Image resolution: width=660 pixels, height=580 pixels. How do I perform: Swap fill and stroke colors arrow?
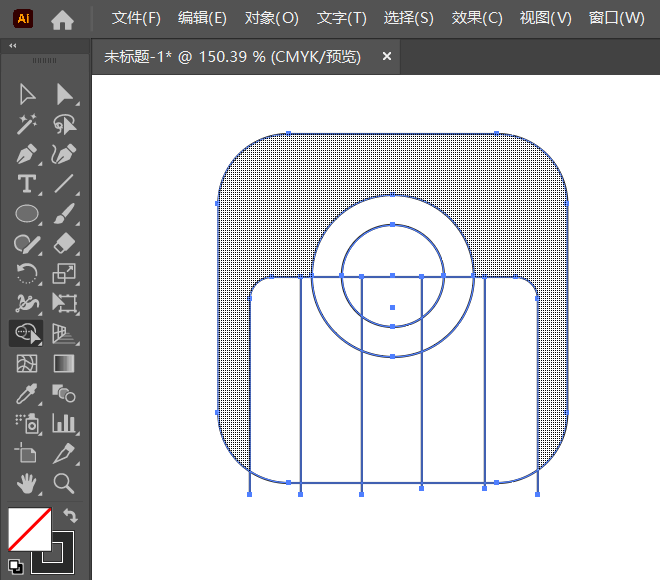(70, 516)
